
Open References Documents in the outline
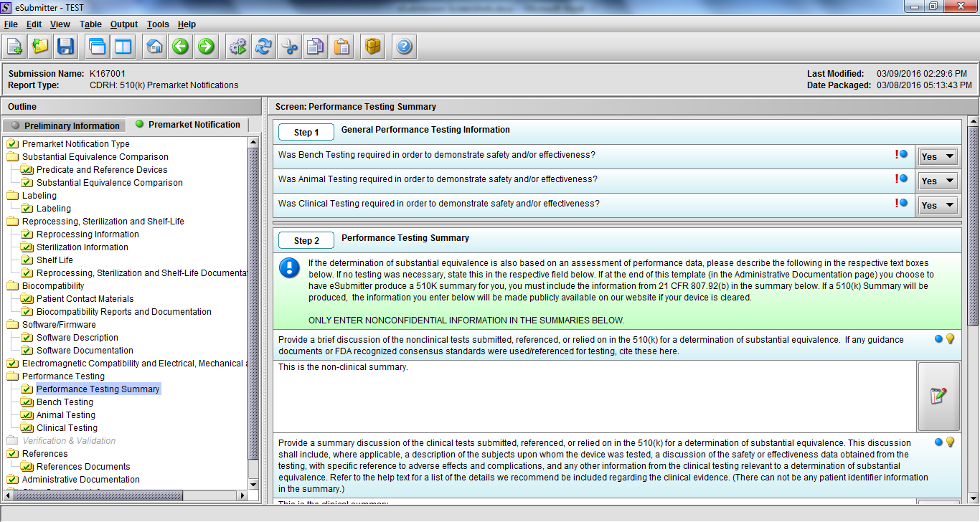[83, 467]
